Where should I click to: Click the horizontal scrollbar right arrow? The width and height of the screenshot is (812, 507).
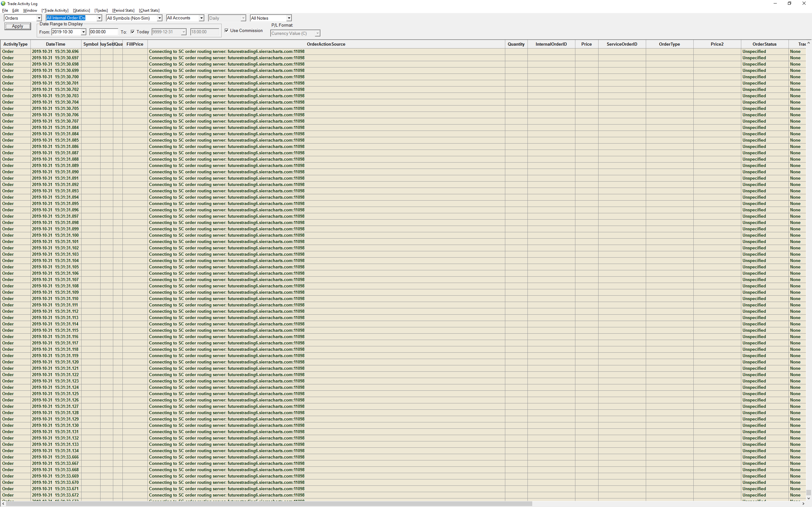803,504
